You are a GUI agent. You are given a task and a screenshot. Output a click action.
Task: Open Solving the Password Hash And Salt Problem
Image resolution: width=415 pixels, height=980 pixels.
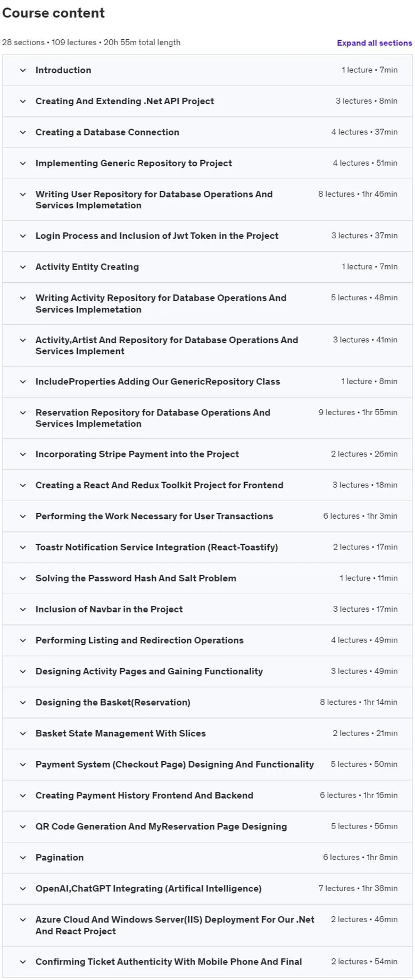click(x=207, y=578)
